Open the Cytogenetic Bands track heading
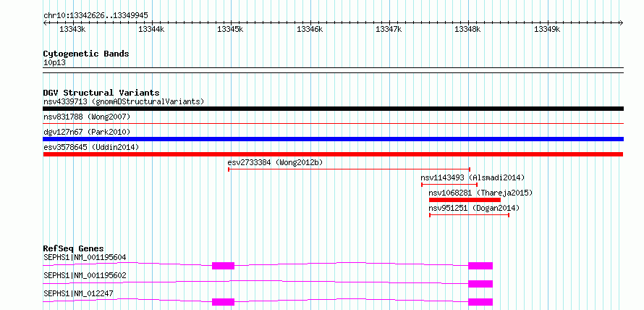This screenshot has height=310, width=644. tap(86, 54)
